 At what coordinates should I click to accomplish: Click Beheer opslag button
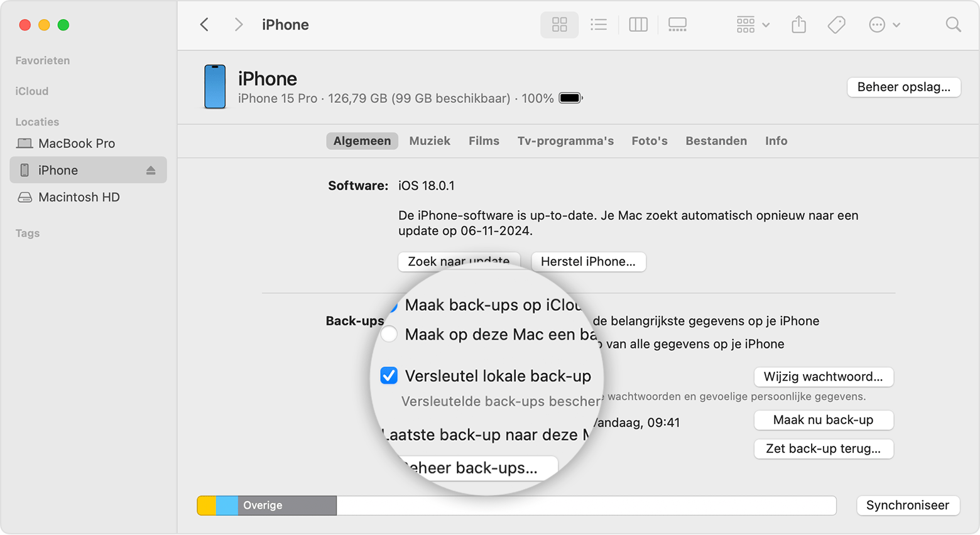click(903, 87)
